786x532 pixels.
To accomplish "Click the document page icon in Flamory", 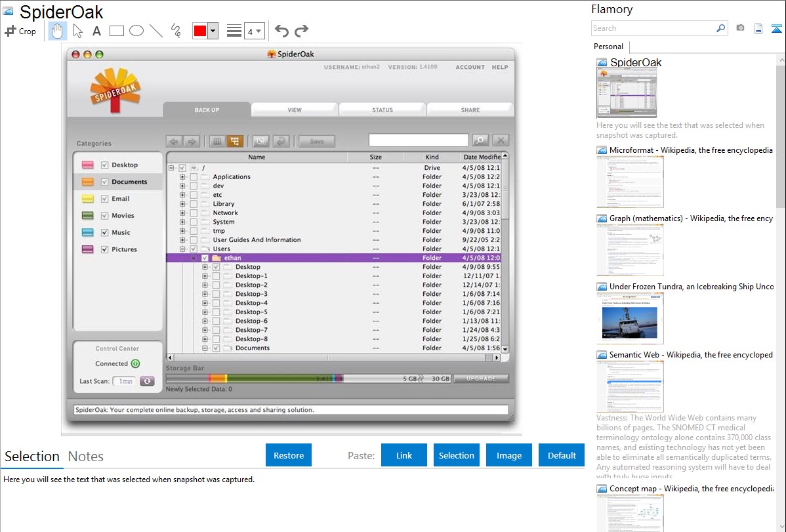I will coord(758,28).
